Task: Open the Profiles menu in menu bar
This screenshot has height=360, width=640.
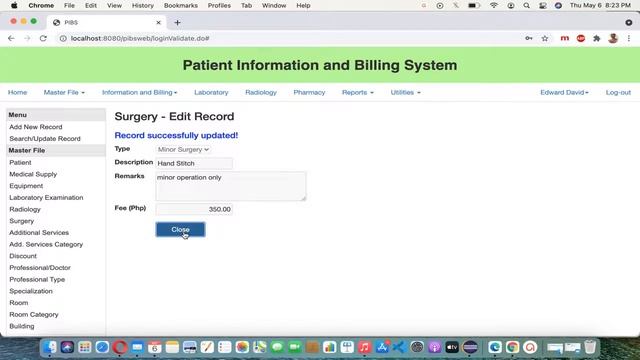Action: tap(219, 6)
